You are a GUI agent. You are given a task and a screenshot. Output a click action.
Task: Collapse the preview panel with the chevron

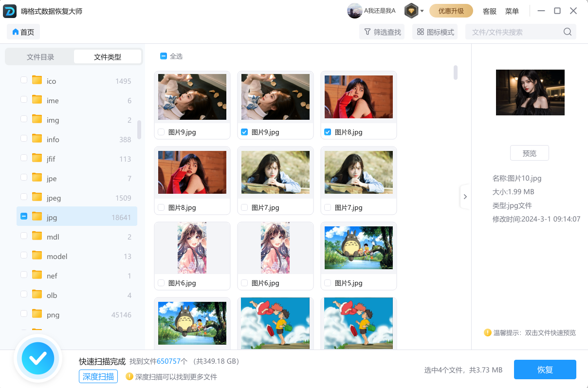pos(465,197)
